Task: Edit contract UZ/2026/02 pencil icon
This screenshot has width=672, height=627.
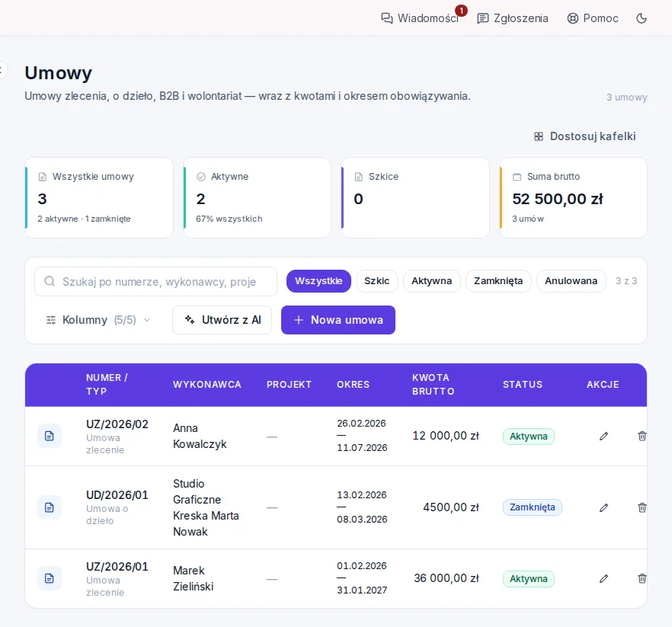Action: [x=603, y=437]
